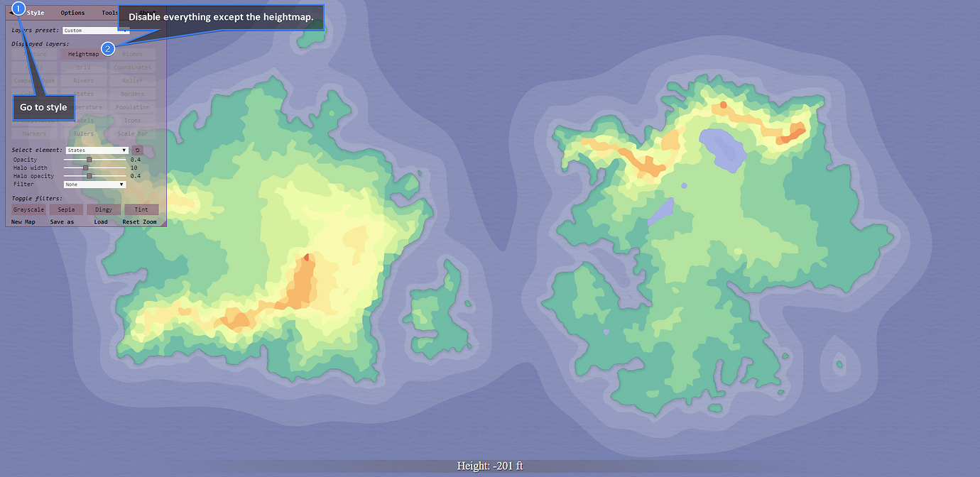The image size is (980, 477).
Task: Toggle the Labels layer on
Action: point(83,120)
